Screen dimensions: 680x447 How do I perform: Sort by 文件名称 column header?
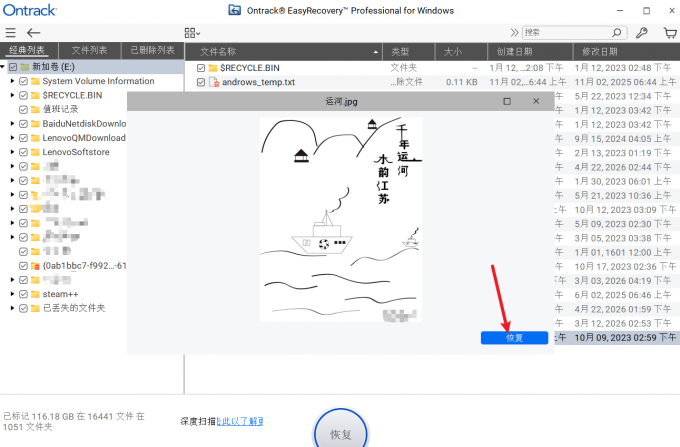284,52
